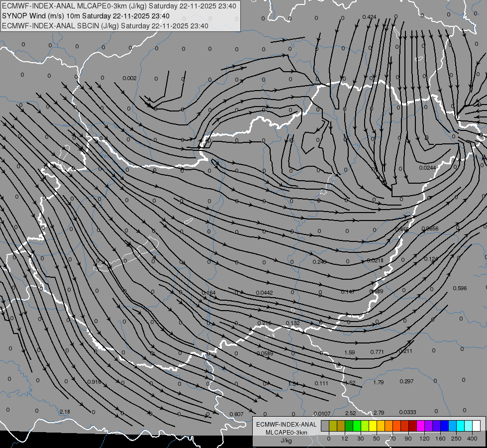Click the map value 0.0656
The image size is (487, 448).
tap(430, 228)
